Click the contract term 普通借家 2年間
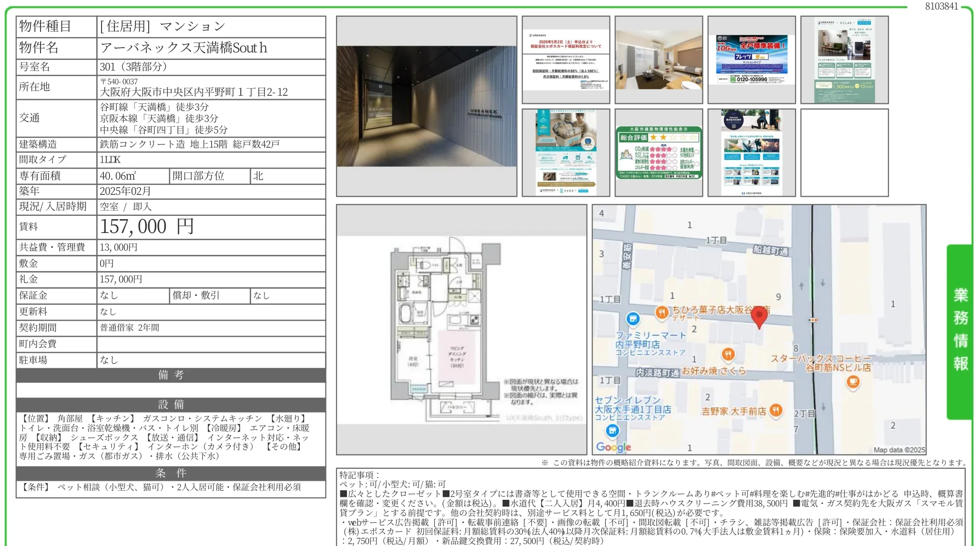 click(x=129, y=328)
